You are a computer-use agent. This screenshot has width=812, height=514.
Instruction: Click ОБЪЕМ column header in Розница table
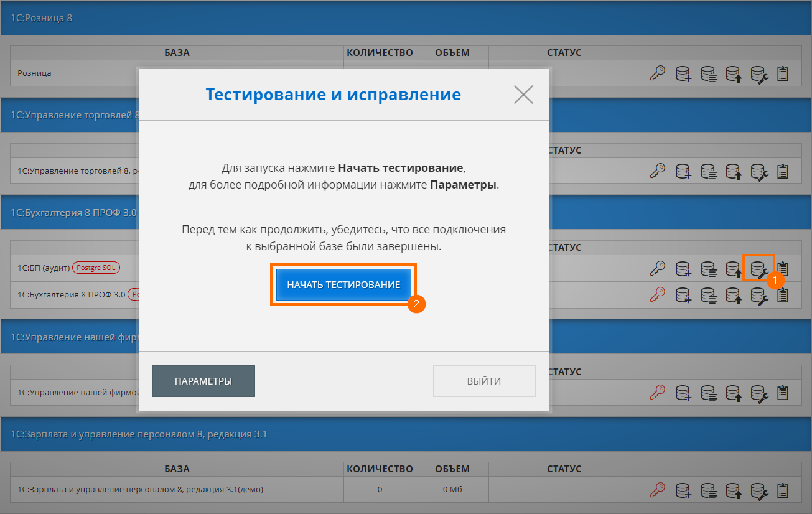[x=452, y=53]
